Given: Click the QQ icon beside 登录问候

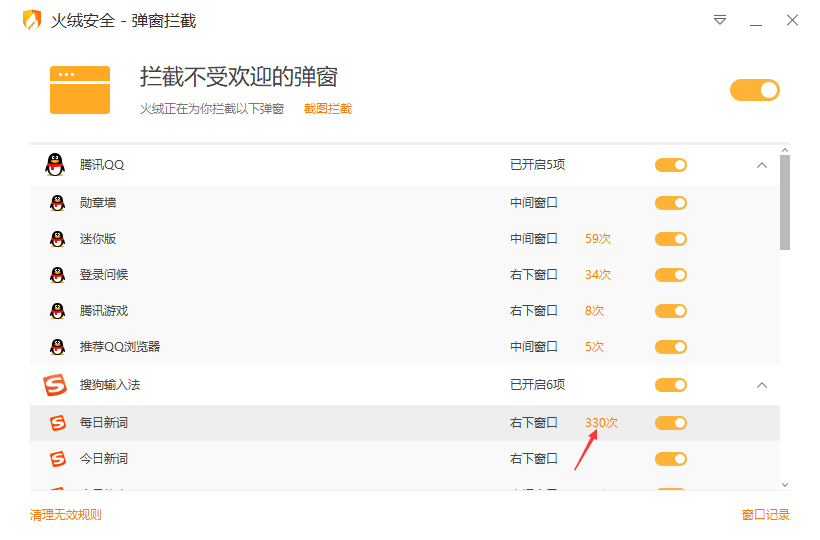Looking at the screenshot, I should pos(58,275).
